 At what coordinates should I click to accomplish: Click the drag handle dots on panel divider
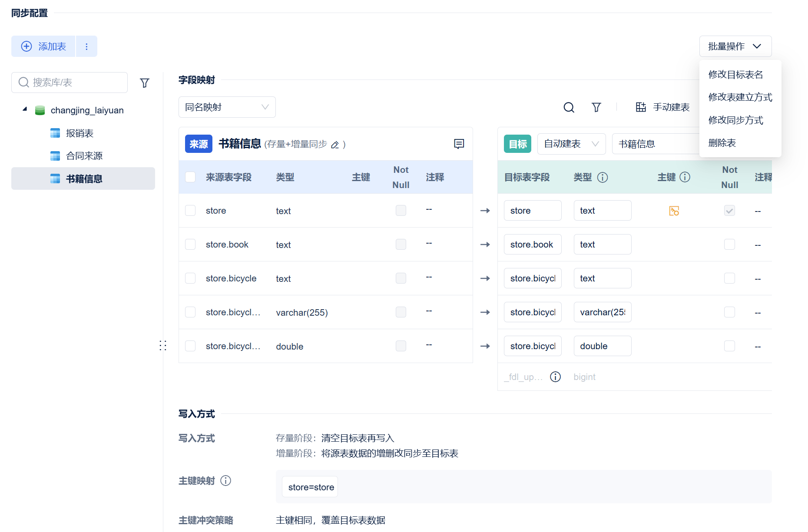pyautogui.click(x=163, y=346)
